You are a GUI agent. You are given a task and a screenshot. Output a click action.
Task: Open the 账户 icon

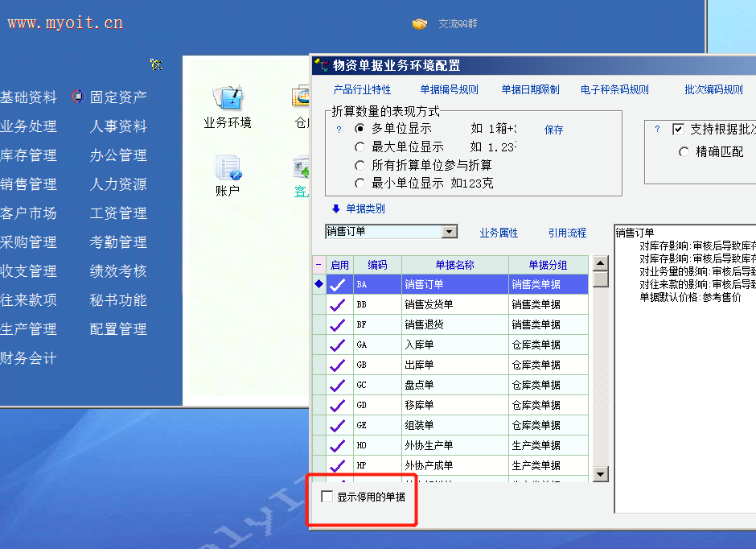click(x=227, y=168)
